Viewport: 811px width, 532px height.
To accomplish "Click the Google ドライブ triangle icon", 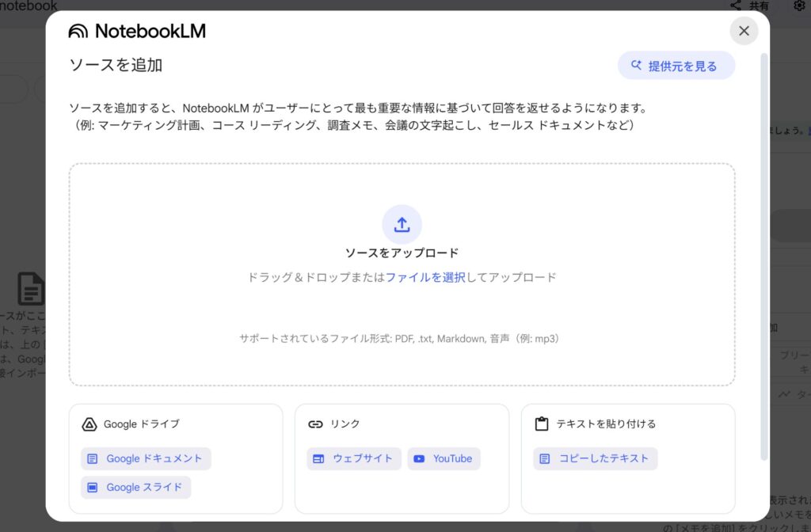I will click(x=89, y=424).
